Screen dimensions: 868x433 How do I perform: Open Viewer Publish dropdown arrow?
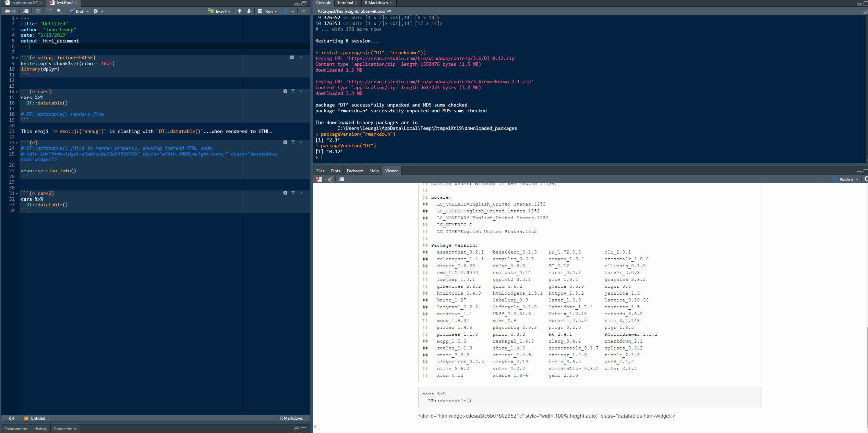pyautogui.click(x=857, y=179)
